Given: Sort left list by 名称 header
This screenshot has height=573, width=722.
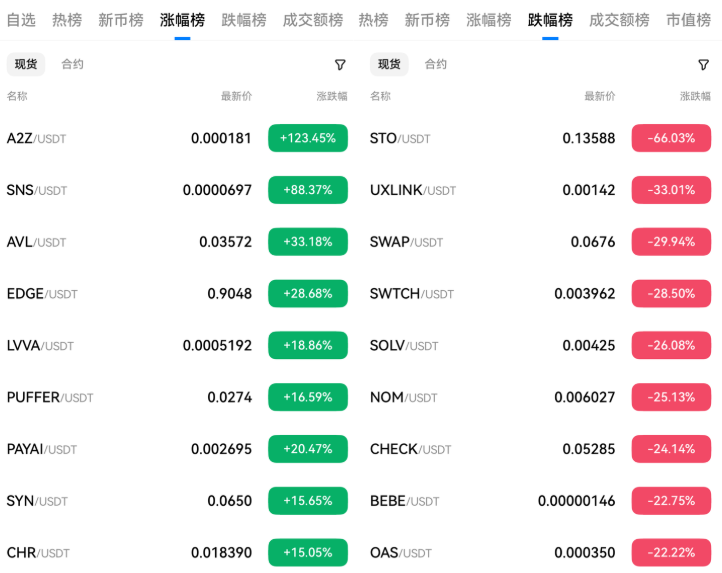Looking at the screenshot, I should 17,96.
